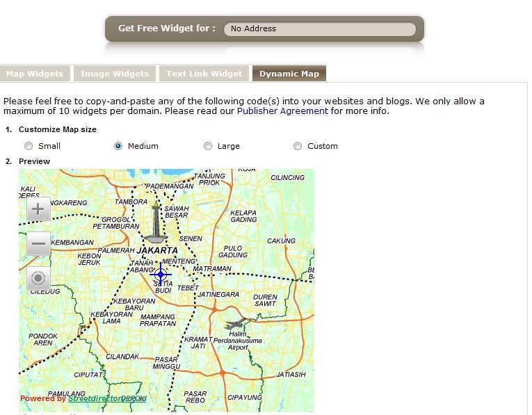Click the Monas monument icon on map
Viewport: 532px width, 415px height.
click(156, 222)
